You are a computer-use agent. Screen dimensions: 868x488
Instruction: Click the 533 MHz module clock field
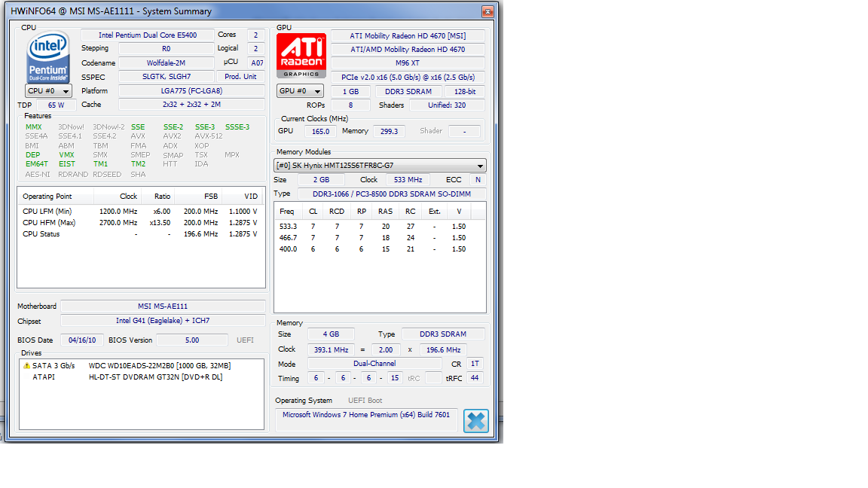408,180
